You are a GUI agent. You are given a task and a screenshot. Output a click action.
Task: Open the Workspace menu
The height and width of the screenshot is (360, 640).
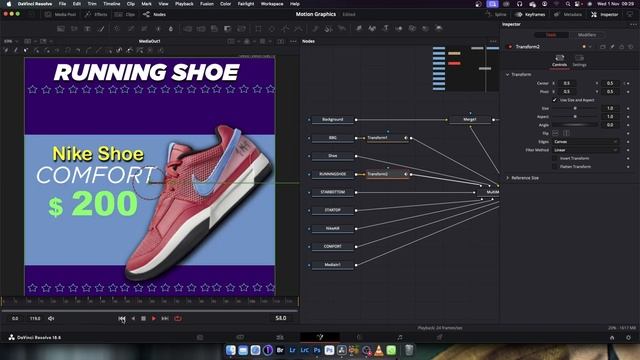272,4
